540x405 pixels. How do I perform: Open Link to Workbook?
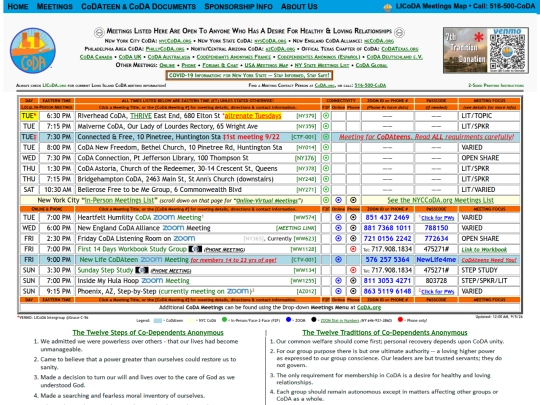[x=484, y=249]
